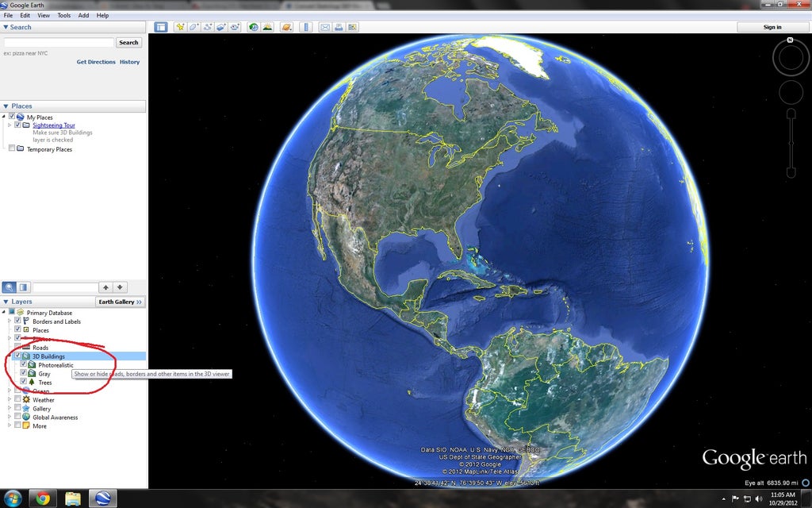Uncheck the Trees layer checkbox
Image resolution: width=812 pixels, height=508 pixels.
(x=23, y=382)
